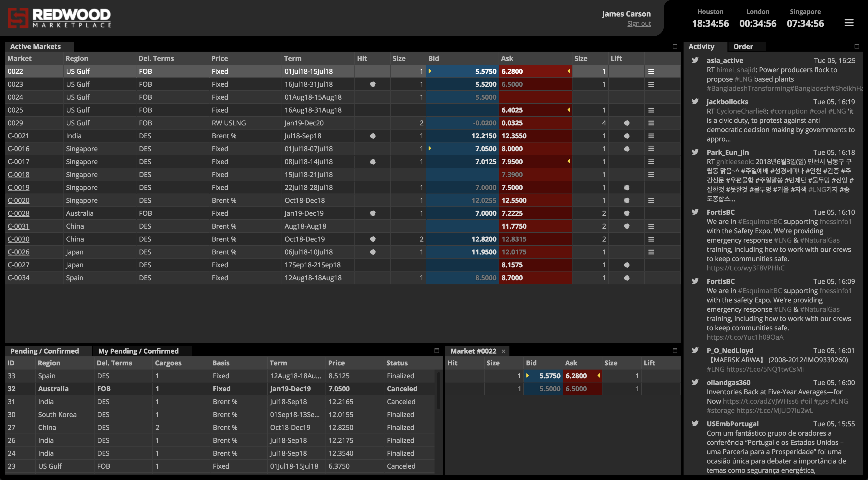Close the Market #0022 tab
The height and width of the screenshot is (480, 868).
click(503, 351)
